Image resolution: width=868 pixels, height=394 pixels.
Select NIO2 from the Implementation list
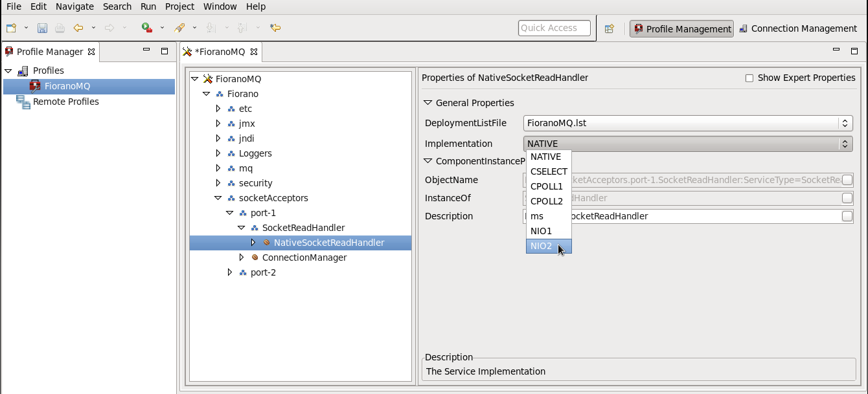541,246
